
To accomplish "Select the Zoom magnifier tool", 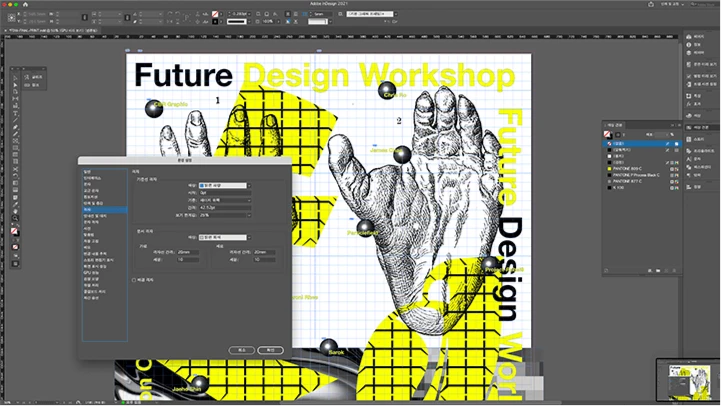I will click(x=15, y=218).
